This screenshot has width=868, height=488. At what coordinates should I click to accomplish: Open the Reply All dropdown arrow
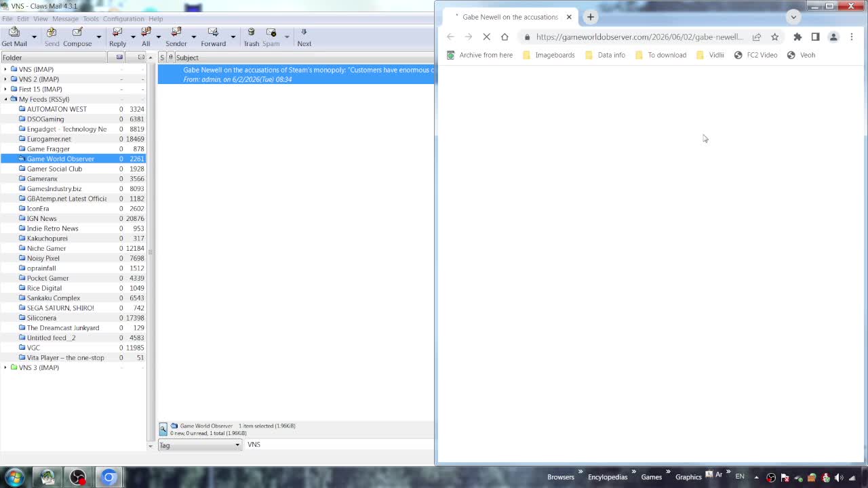pyautogui.click(x=158, y=37)
